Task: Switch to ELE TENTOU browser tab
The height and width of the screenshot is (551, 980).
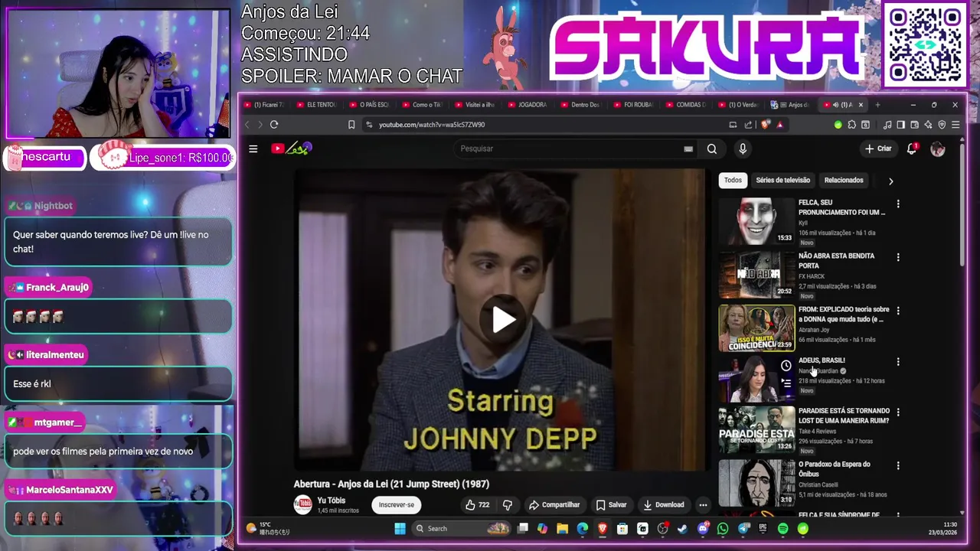Action: pos(315,105)
